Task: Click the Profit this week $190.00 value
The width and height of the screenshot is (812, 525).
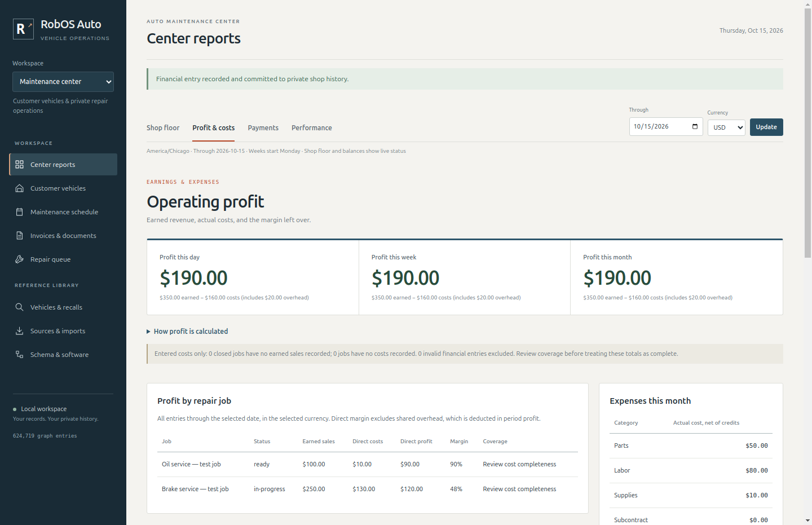Action: pyautogui.click(x=405, y=278)
